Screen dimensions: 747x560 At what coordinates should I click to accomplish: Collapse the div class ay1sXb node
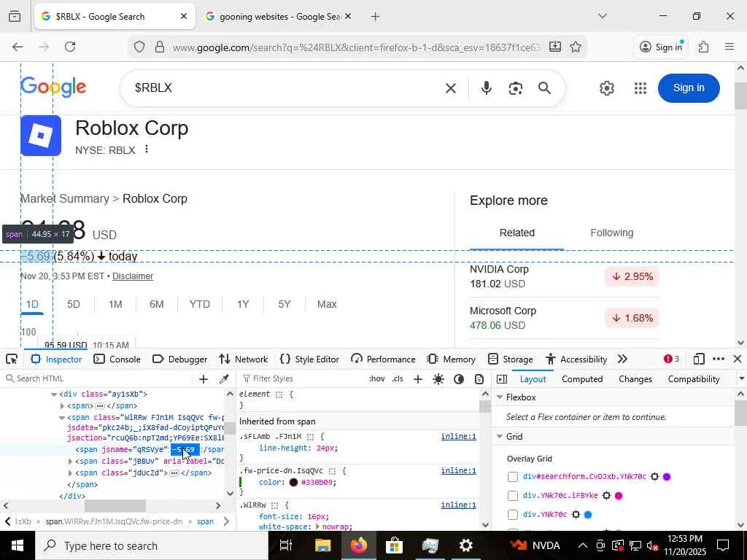(54, 394)
